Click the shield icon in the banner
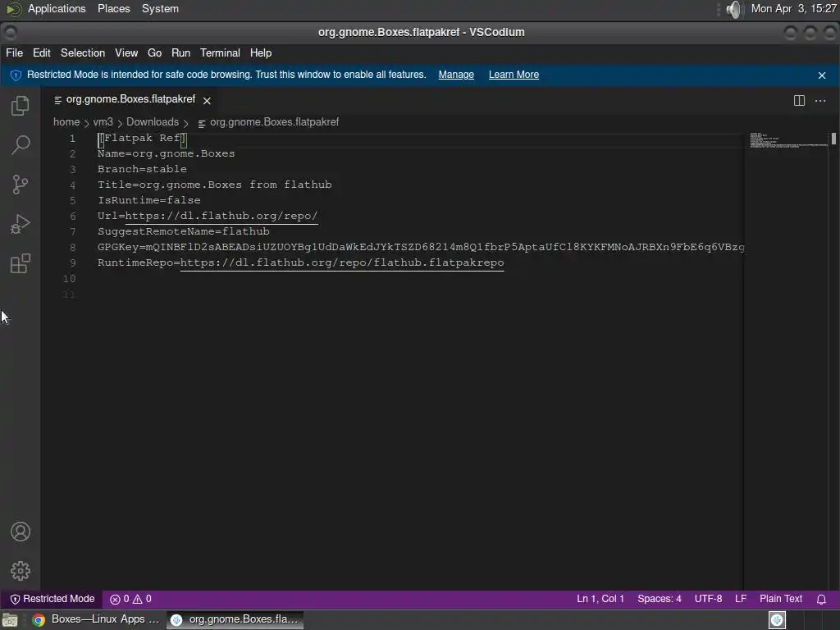 pos(16,75)
